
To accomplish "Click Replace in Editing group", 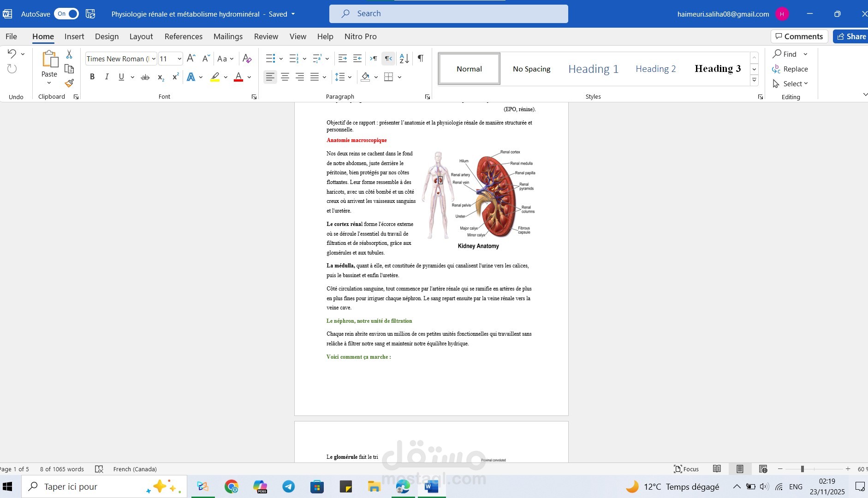I will coord(790,69).
